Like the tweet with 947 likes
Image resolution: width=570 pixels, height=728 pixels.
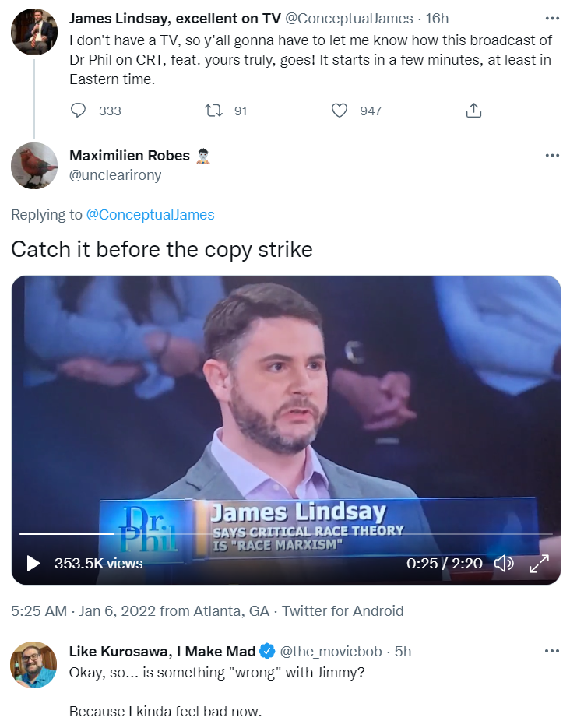[340, 111]
